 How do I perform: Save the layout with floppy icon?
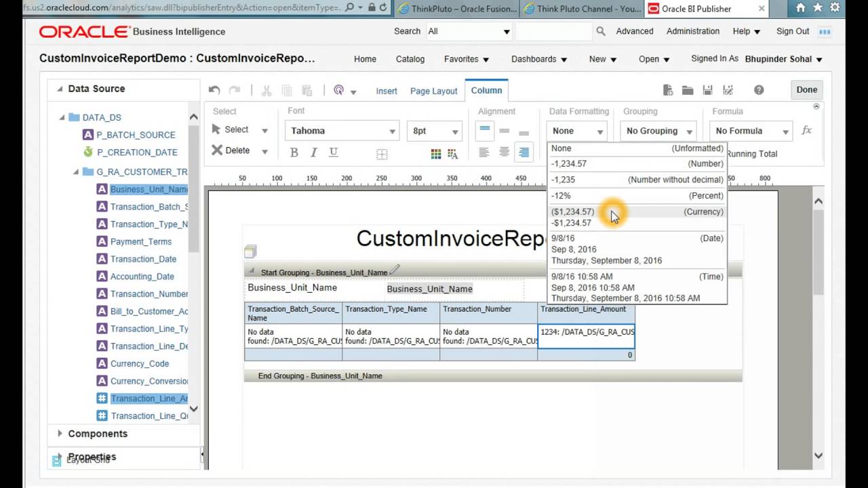click(707, 90)
